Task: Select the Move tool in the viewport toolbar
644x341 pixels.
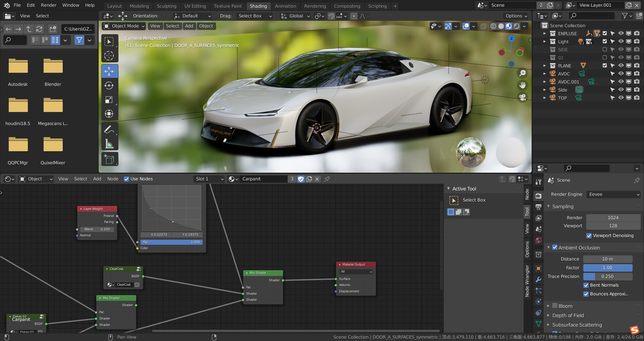Action: point(110,71)
